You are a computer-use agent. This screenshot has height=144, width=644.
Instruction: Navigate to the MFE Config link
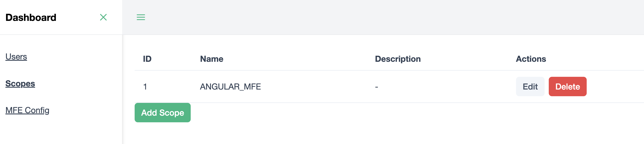(x=27, y=110)
